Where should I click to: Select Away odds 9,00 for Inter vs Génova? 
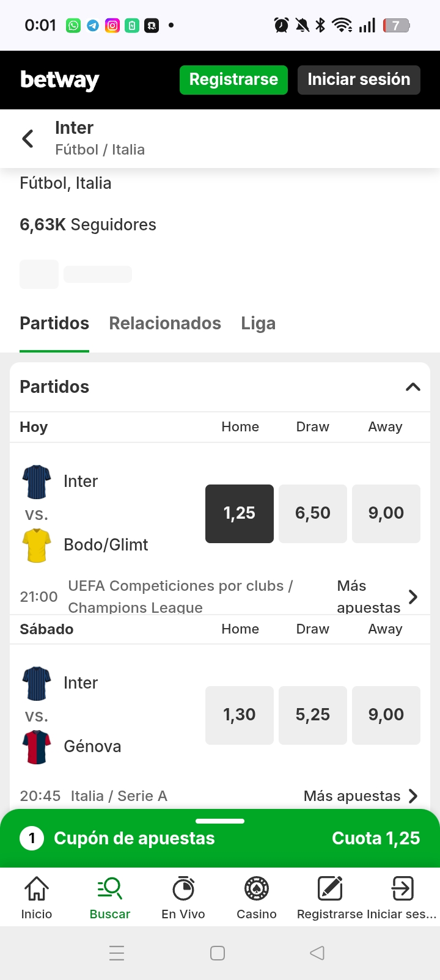coord(386,715)
